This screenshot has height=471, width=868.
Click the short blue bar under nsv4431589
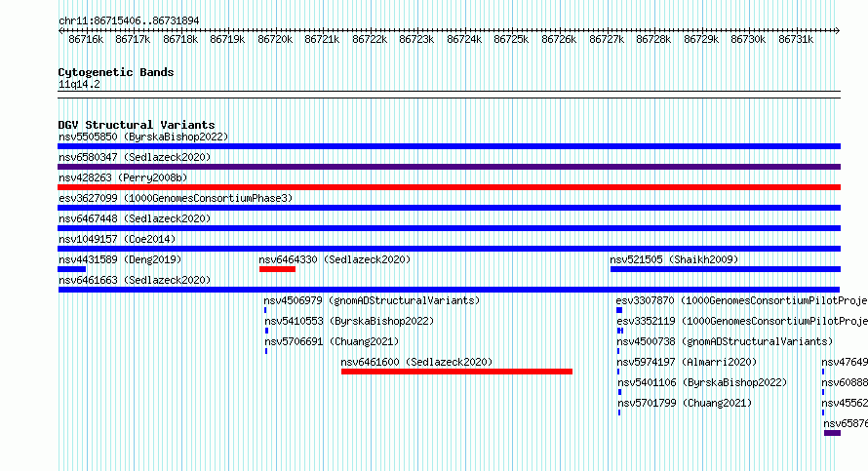[72, 269]
